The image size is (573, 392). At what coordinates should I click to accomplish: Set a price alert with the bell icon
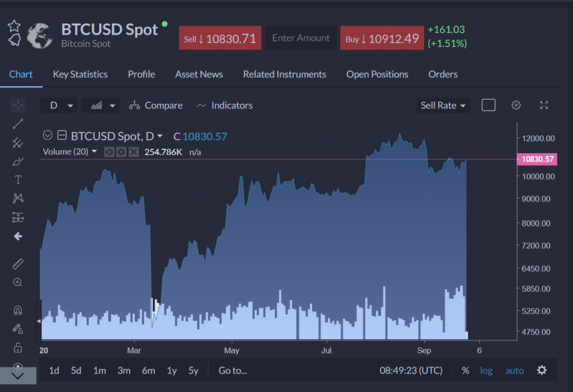tap(14, 40)
